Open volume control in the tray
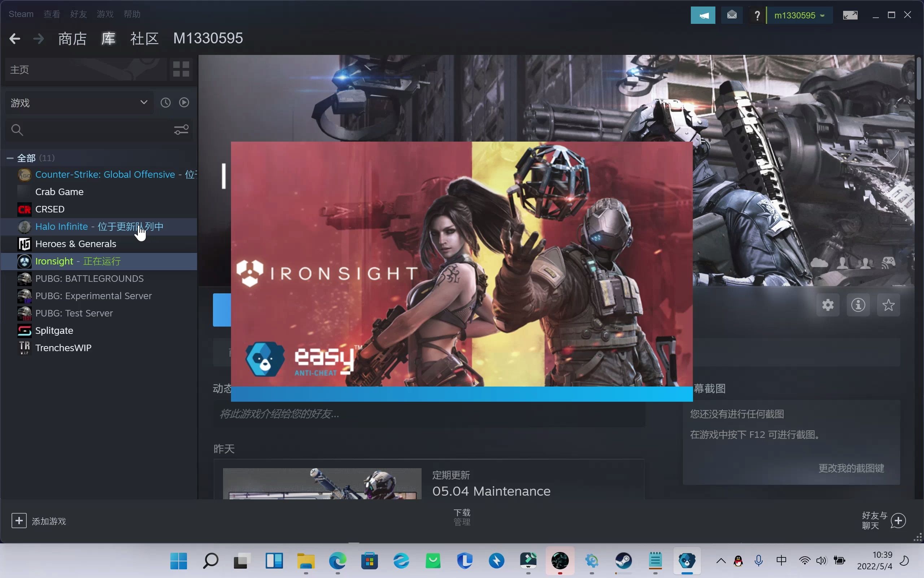924x578 pixels. (x=821, y=561)
